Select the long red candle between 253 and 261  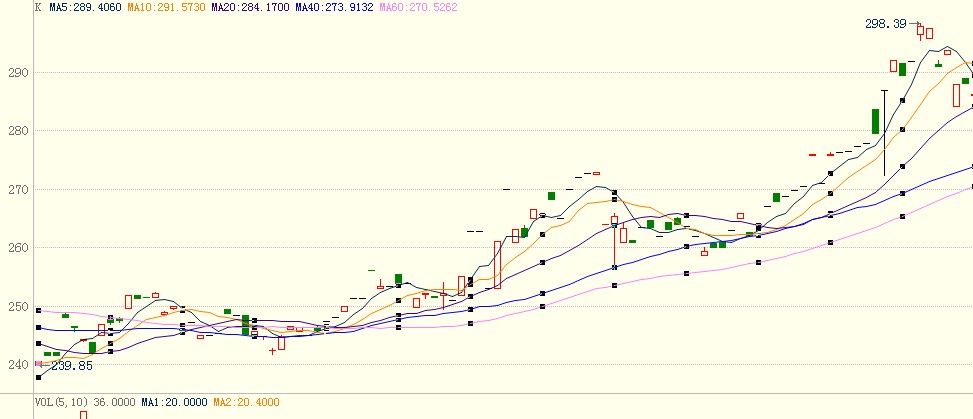pyautogui.click(x=497, y=265)
